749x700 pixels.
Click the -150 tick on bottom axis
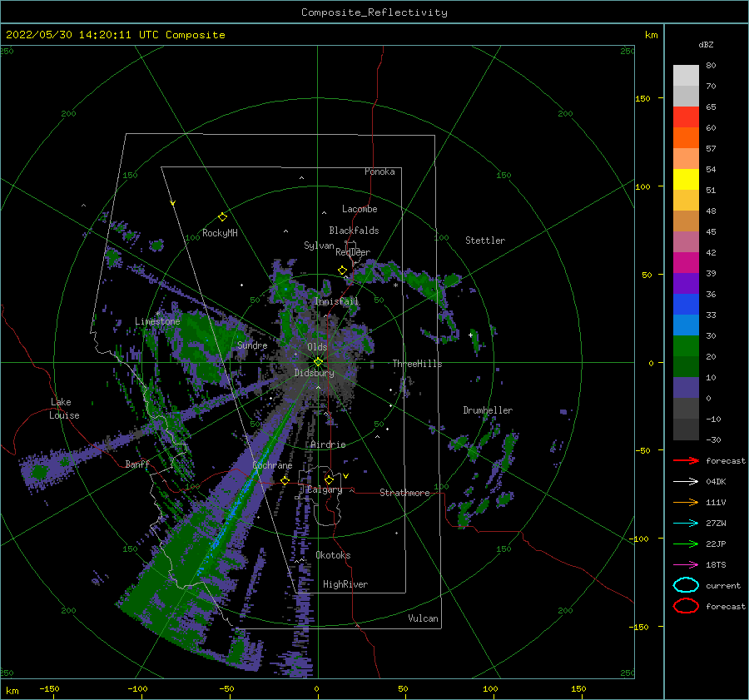coord(49,688)
